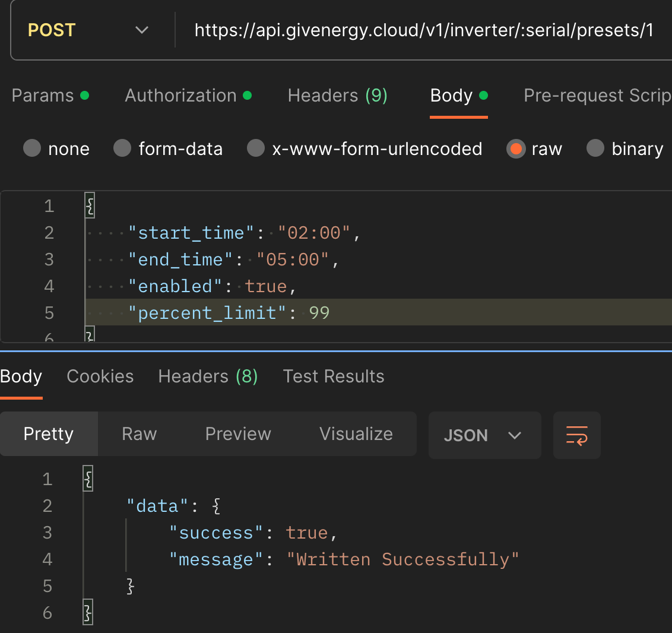The width and height of the screenshot is (672, 633).
Task: Select the request Body tab
Action: coord(458,95)
